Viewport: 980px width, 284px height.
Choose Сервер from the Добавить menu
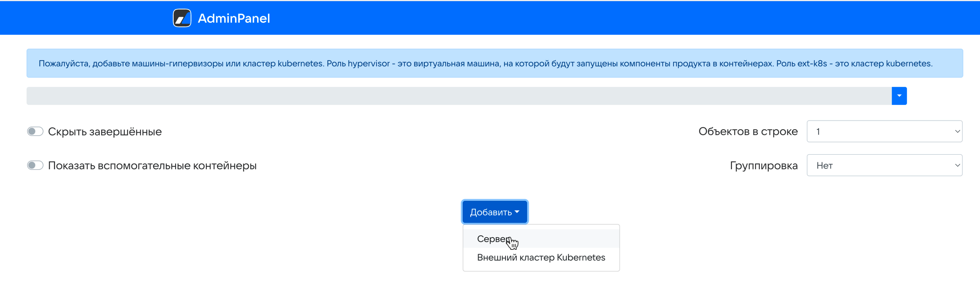(x=493, y=239)
